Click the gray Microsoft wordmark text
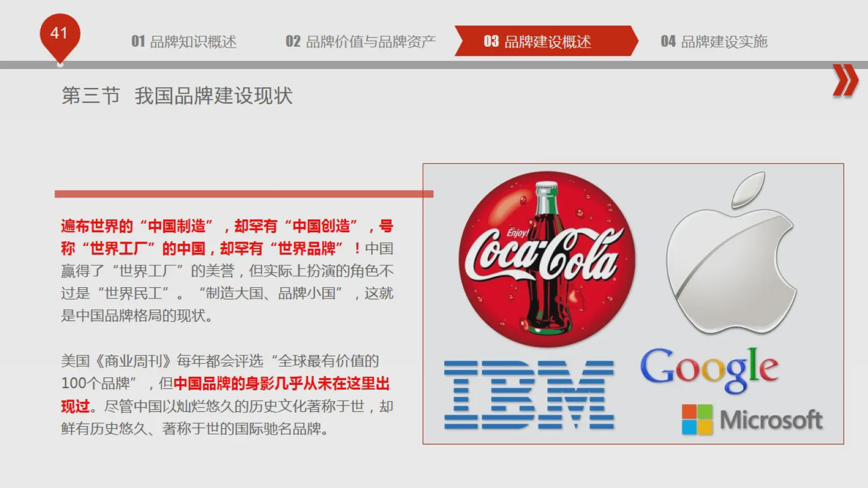Screen dimensions: 868x488 (x=771, y=420)
